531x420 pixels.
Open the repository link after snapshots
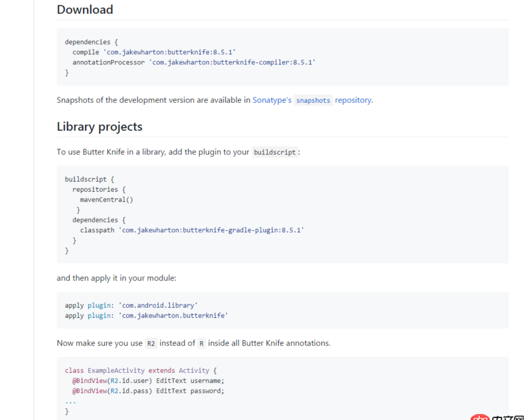click(x=353, y=100)
